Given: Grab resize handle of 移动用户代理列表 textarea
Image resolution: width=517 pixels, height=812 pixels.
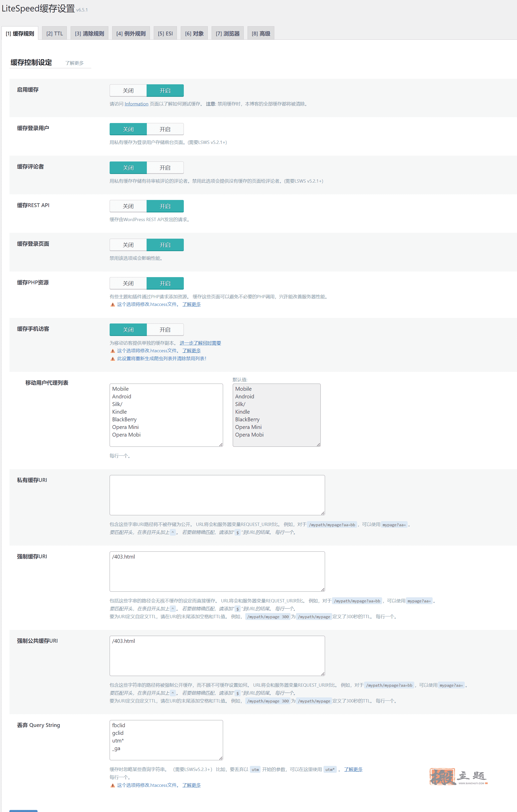Looking at the screenshot, I should 221,444.
